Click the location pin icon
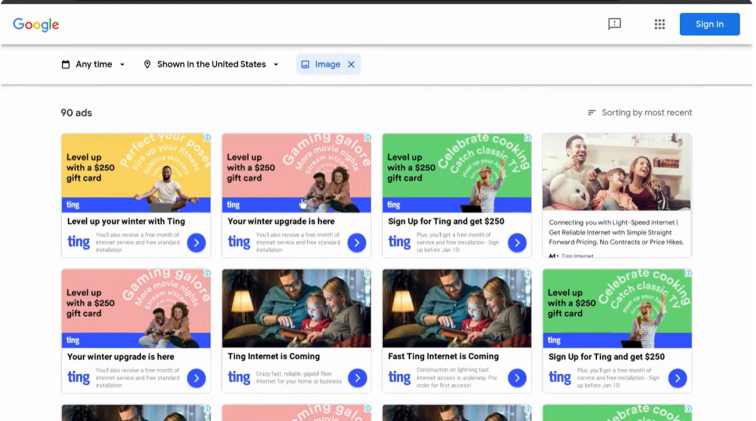This screenshot has height=421, width=756. pos(147,64)
